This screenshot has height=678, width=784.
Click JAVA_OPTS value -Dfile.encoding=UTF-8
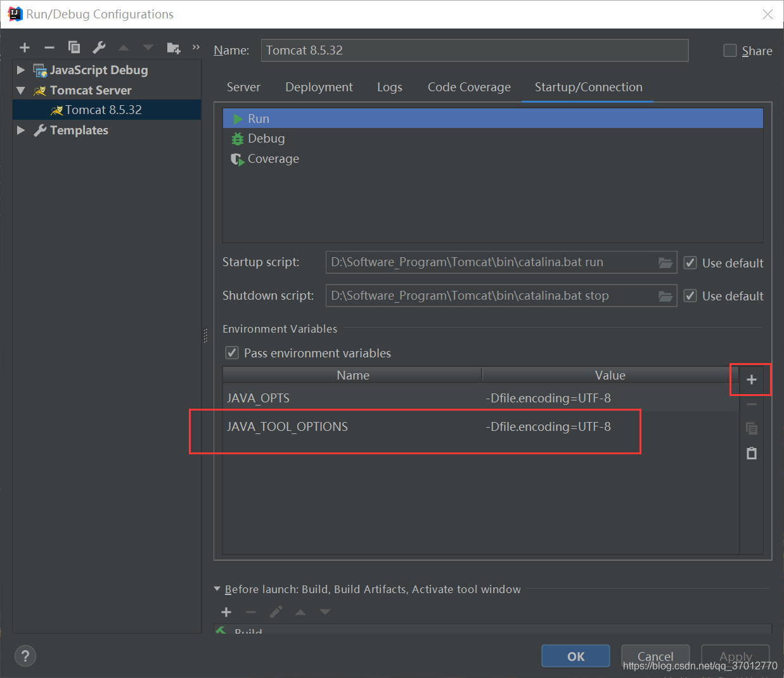tap(548, 398)
